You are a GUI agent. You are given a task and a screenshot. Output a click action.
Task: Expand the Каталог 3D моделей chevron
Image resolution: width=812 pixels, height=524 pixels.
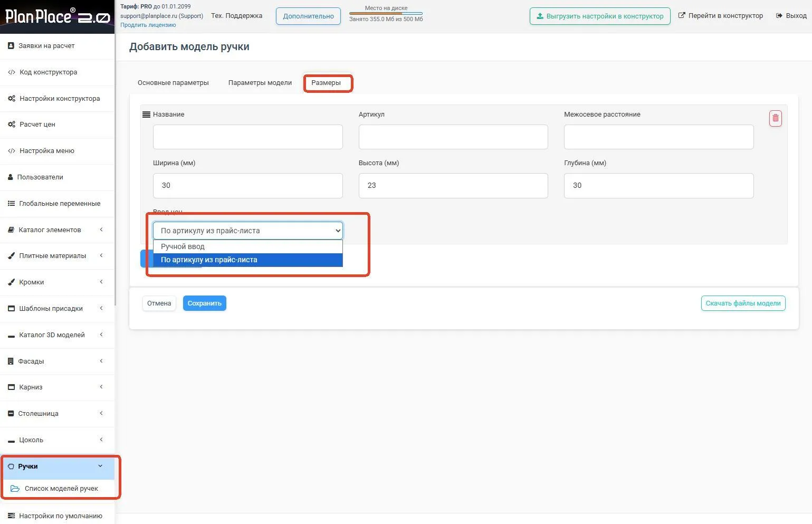point(101,335)
